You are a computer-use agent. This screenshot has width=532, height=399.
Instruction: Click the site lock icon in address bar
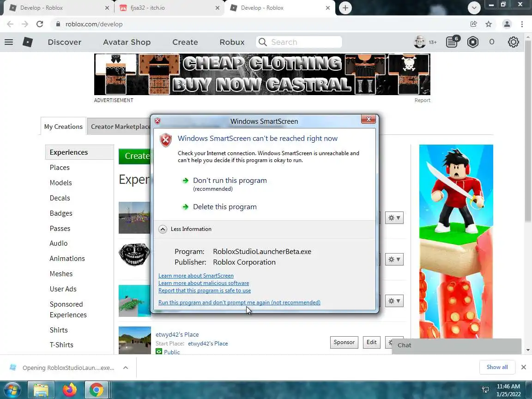(58, 24)
